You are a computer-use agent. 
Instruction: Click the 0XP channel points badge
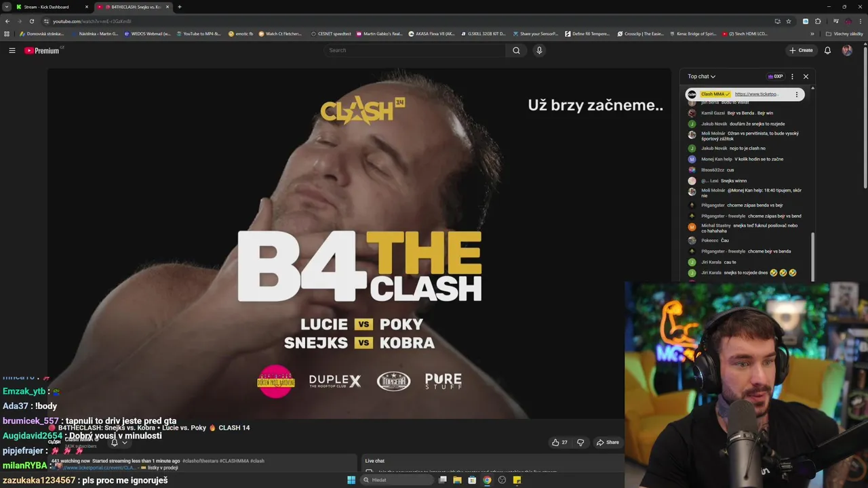pos(775,77)
